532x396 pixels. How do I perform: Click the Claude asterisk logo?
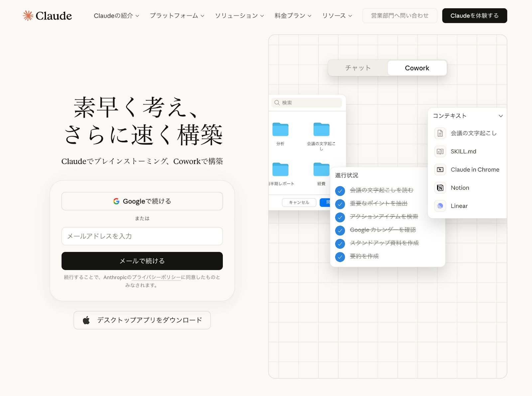[x=28, y=15]
